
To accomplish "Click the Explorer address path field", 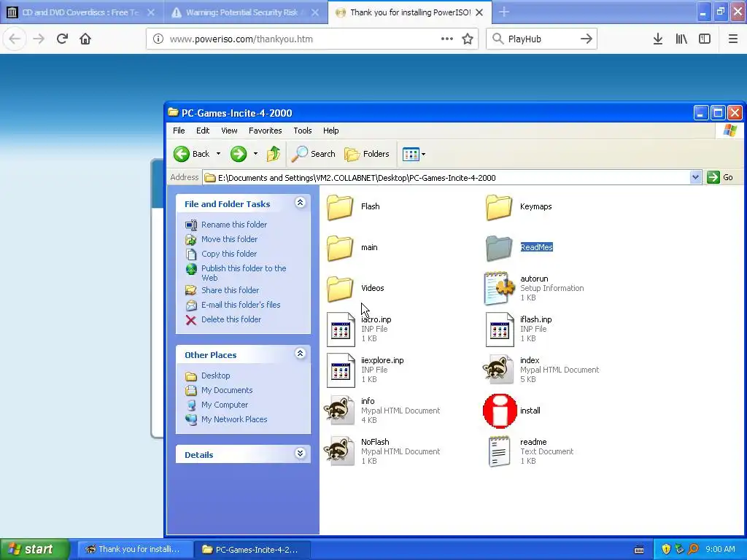I will (x=446, y=178).
